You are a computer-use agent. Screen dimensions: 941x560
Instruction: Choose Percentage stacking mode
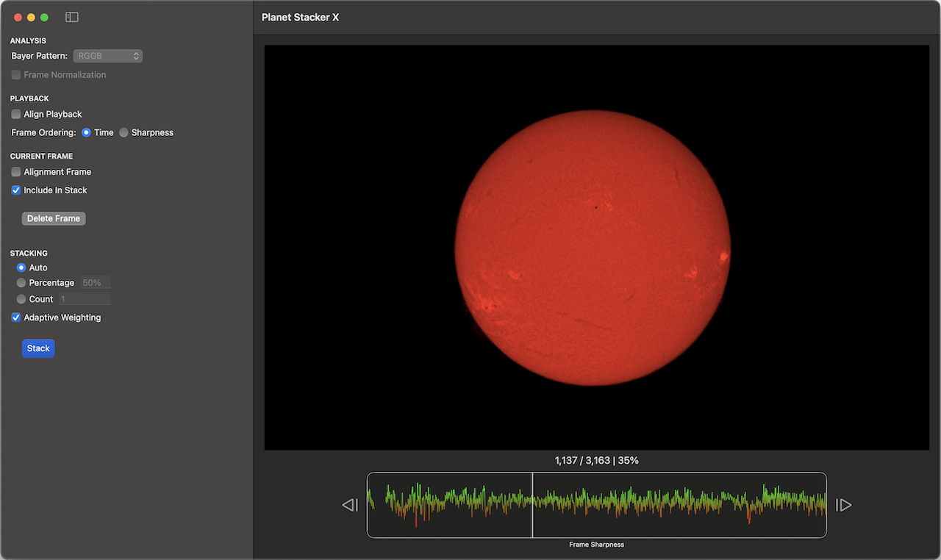[x=21, y=283]
